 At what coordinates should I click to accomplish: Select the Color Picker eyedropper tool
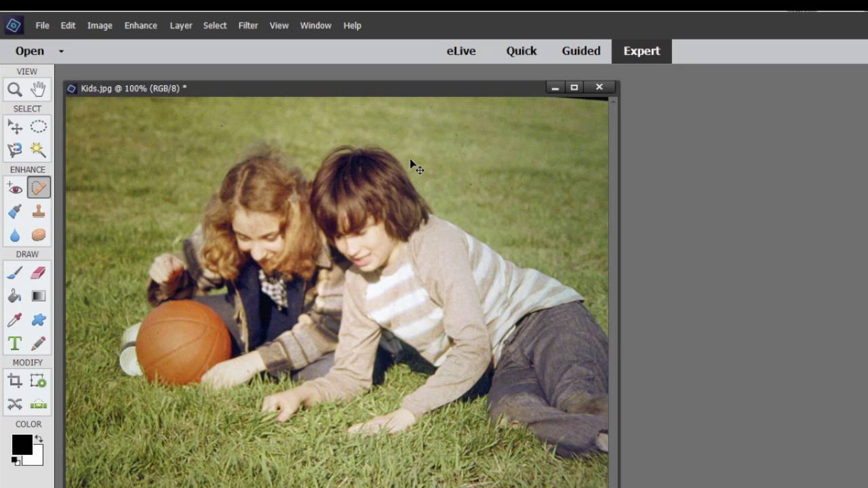coord(15,320)
